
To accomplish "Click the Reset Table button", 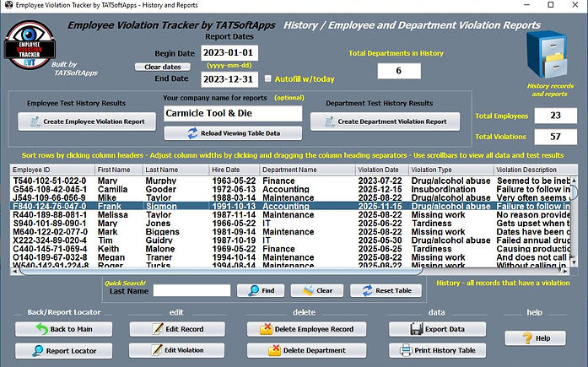I will click(x=386, y=290).
